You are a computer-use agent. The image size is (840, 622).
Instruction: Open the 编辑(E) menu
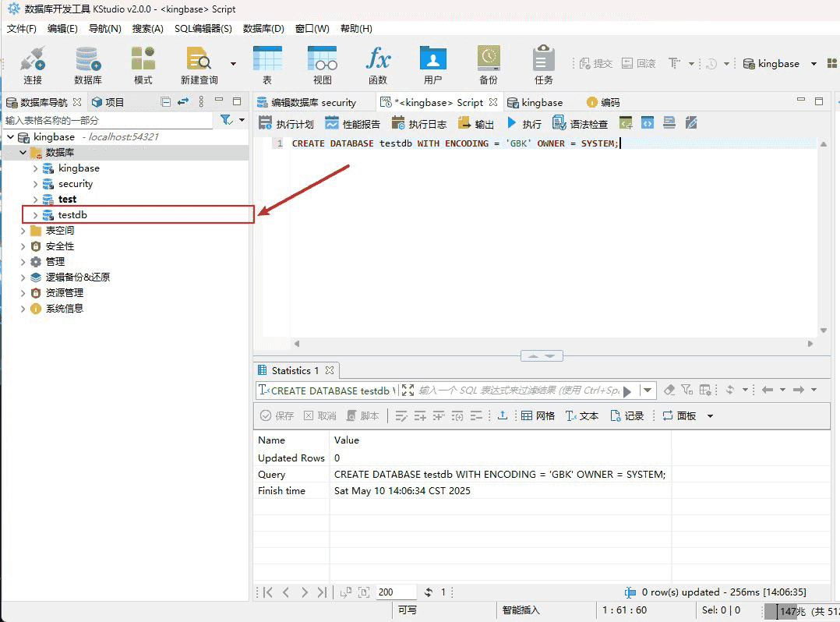click(x=62, y=28)
